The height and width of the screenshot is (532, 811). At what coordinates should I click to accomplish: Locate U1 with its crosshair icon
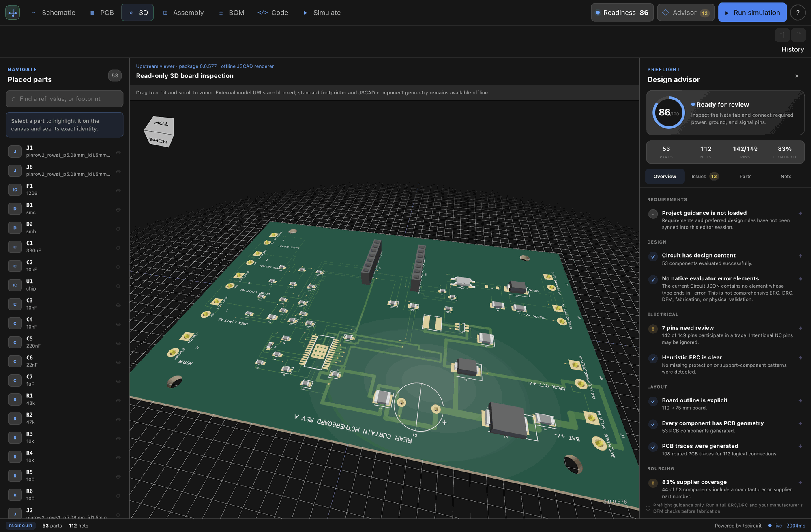tap(118, 286)
